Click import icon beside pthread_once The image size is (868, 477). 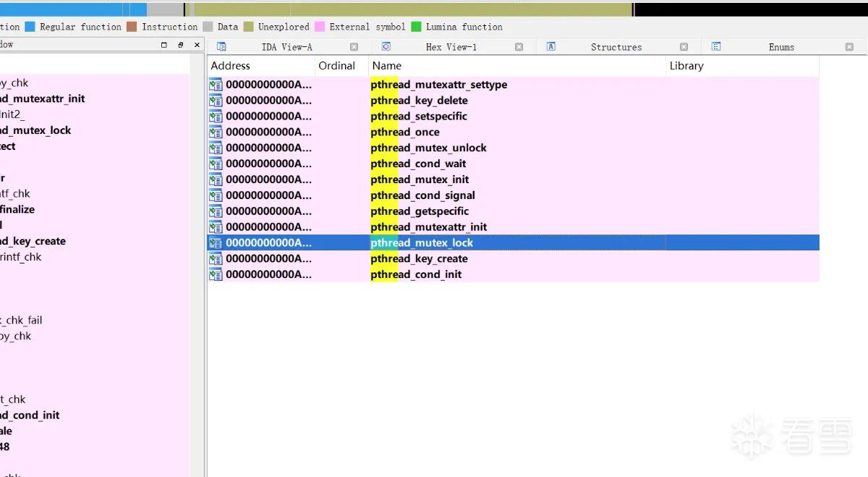pyautogui.click(x=216, y=132)
